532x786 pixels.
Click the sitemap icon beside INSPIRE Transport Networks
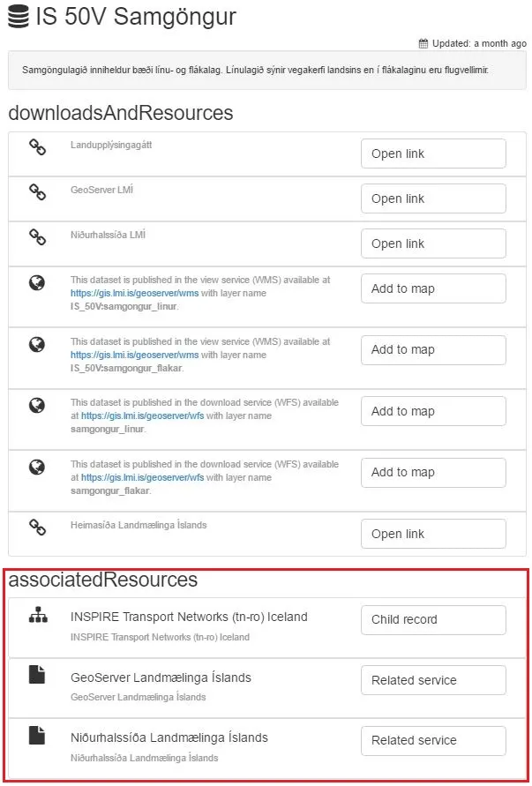point(37,617)
